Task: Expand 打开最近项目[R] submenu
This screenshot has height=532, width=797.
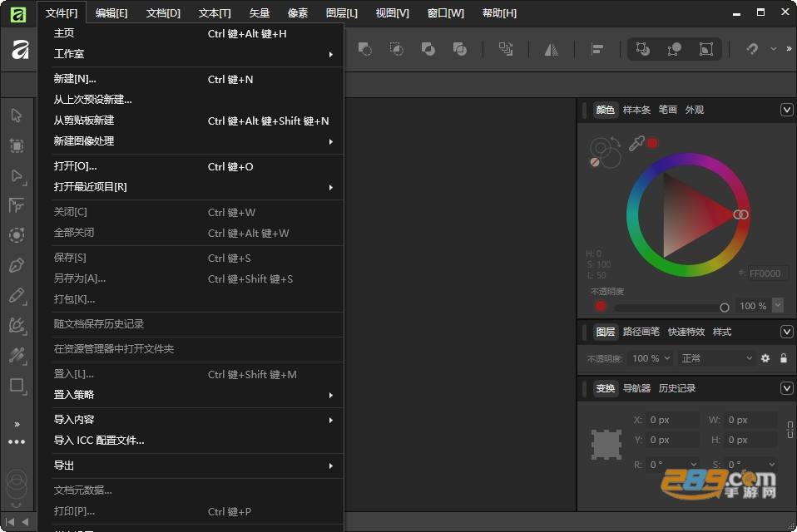Action: (191, 187)
